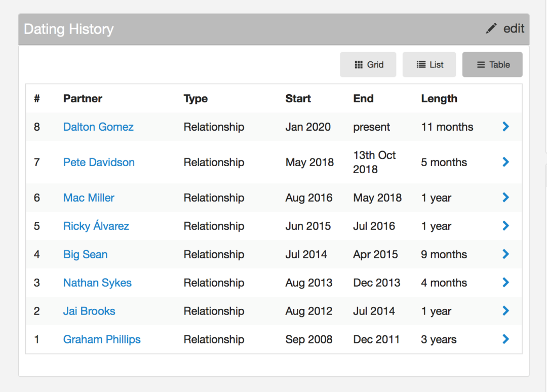Image resolution: width=547 pixels, height=392 pixels.
Task: Click the '13th Oct 2018' end date cell
Action: 374,162
